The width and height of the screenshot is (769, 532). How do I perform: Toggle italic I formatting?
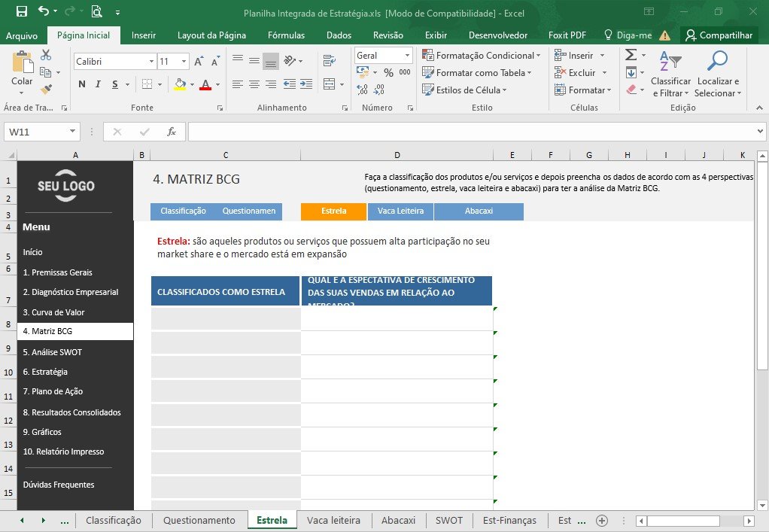point(98,84)
